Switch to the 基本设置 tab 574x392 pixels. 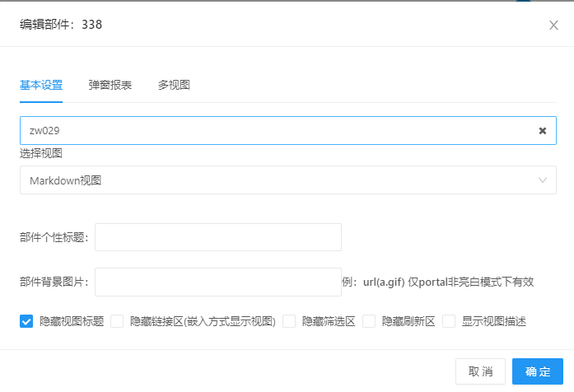[x=41, y=85]
